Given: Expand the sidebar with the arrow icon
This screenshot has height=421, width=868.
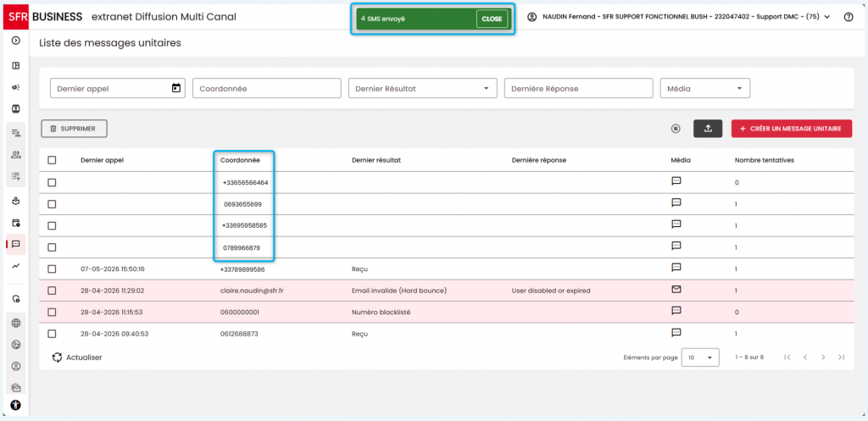Looking at the screenshot, I should point(16,40).
